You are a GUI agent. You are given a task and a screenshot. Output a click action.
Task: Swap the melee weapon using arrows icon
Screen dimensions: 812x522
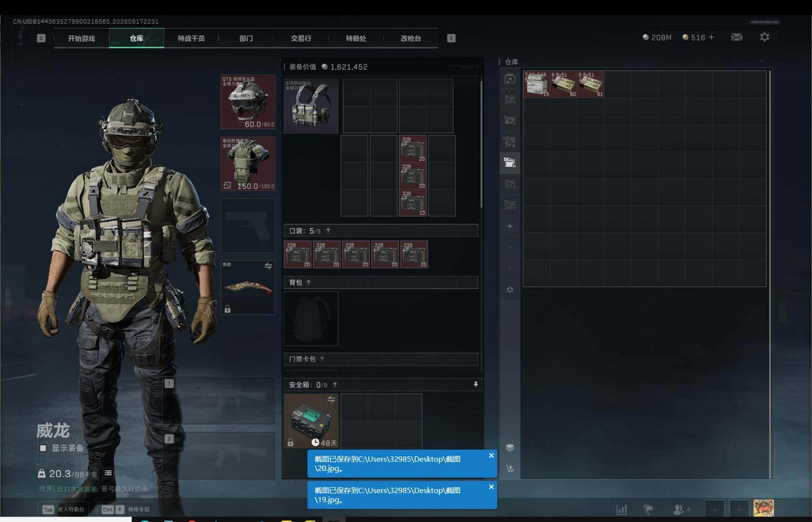pos(268,266)
